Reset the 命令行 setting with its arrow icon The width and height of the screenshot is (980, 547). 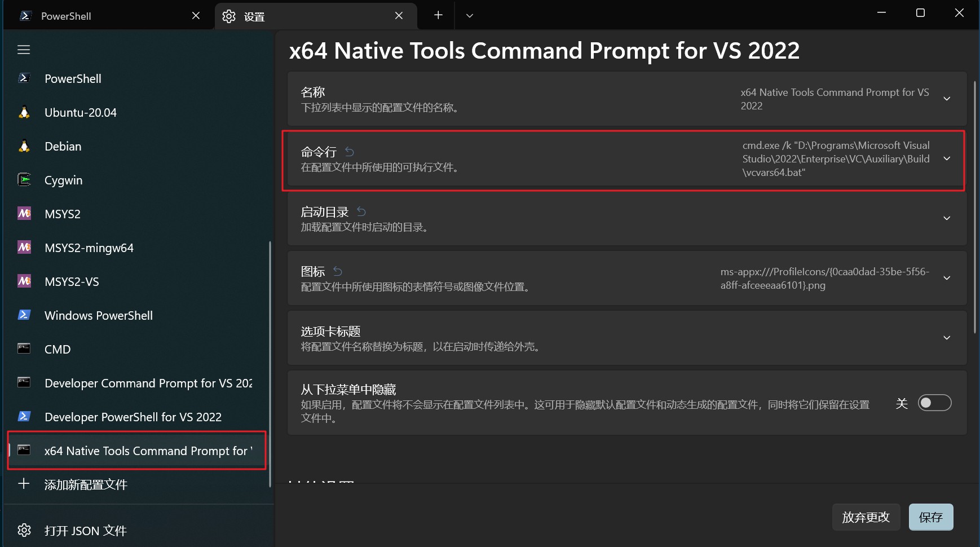click(350, 152)
